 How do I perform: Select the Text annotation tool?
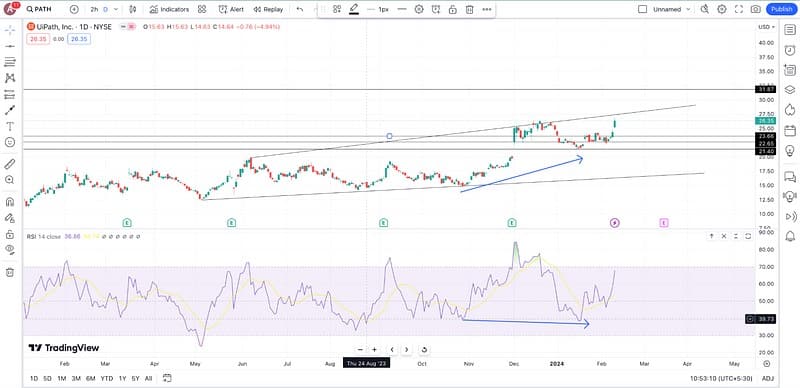tap(10, 126)
